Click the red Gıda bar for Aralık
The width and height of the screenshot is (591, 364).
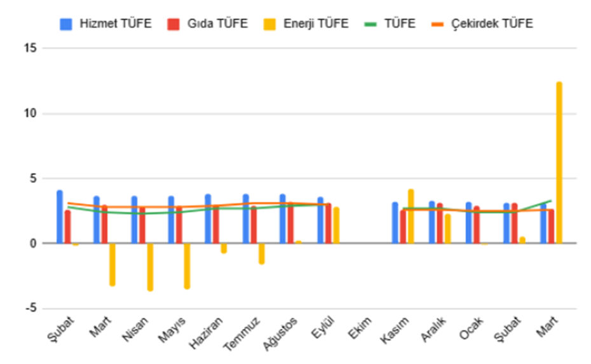(x=440, y=223)
